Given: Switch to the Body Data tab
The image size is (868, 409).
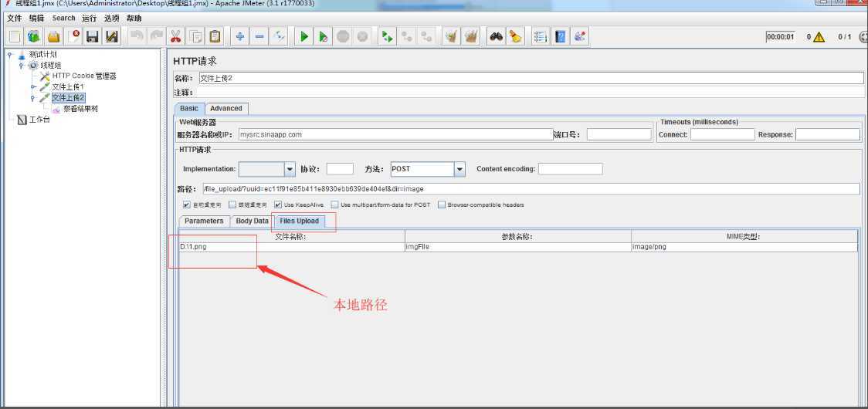Looking at the screenshot, I should click(x=252, y=221).
